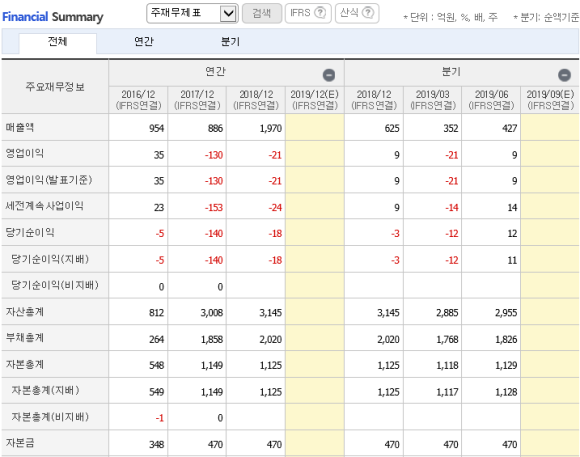Open the 주재무제표 dropdown list

[192, 14]
